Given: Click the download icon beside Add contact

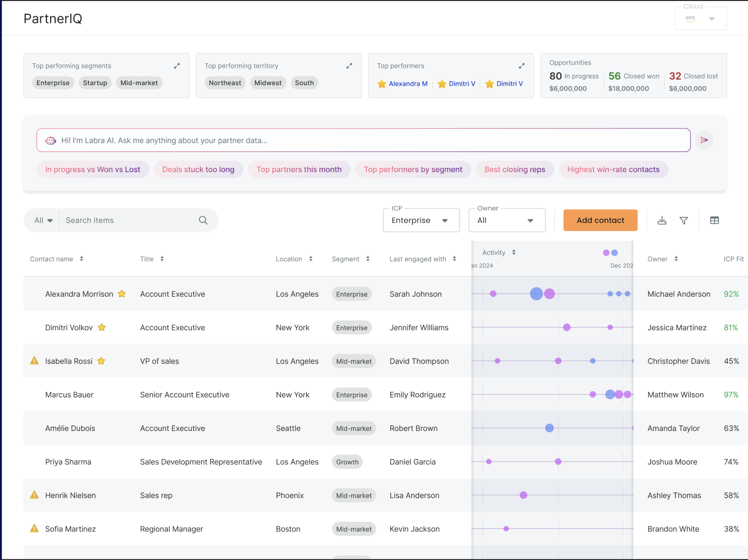Looking at the screenshot, I should tap(662, 220).
